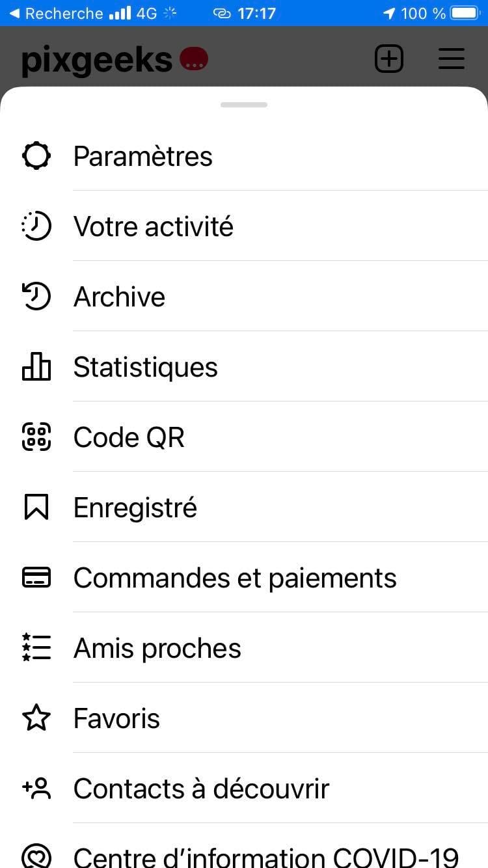Image resolution: width=488 pixels, height=868 pixels.
Task: Tap the Favoris star icon
Action: click(36, 718)
